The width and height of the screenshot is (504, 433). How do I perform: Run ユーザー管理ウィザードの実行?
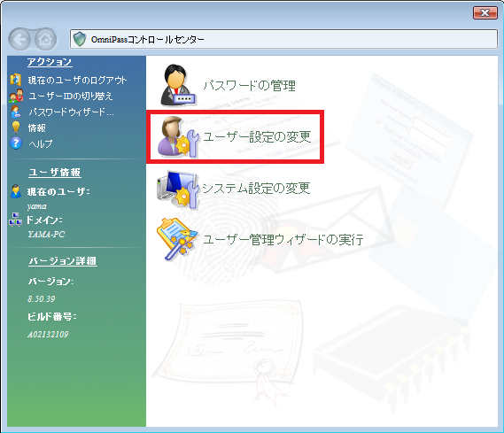click(283, 240)
